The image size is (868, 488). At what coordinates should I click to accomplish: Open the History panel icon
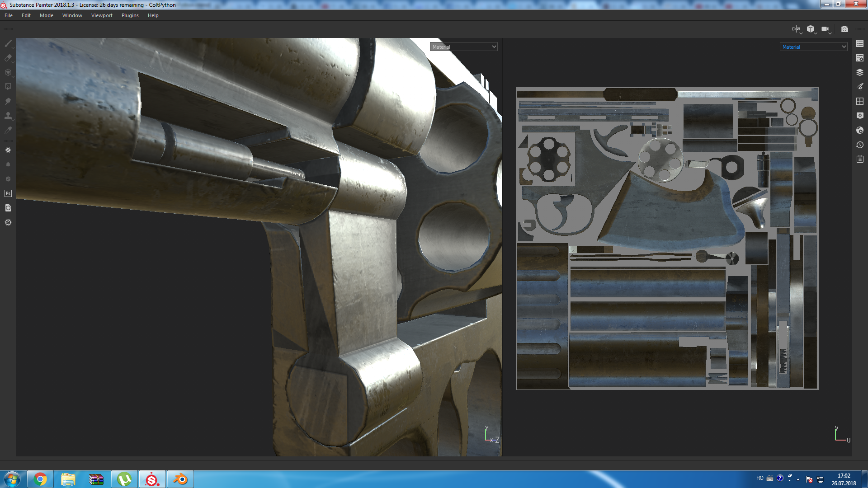coord(860,145)
